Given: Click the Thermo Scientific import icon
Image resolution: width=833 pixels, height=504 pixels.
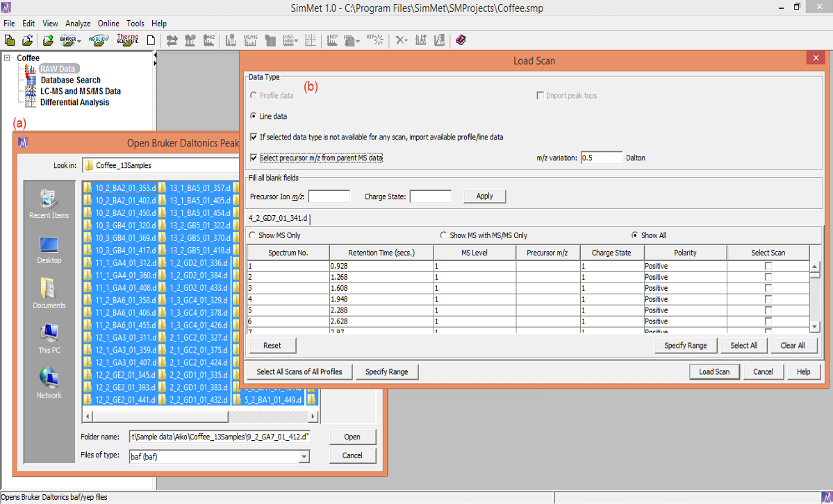Looking at the screenshot, I should point(128,40).
